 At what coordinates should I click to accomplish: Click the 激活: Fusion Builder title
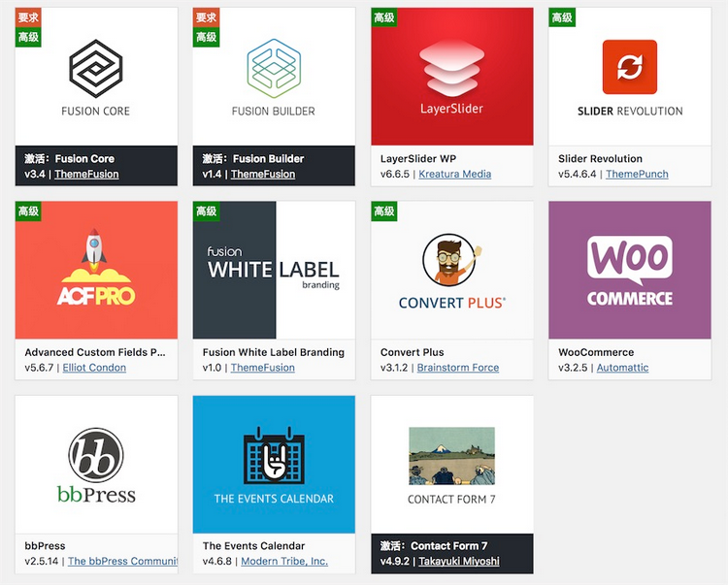(253, 159)
